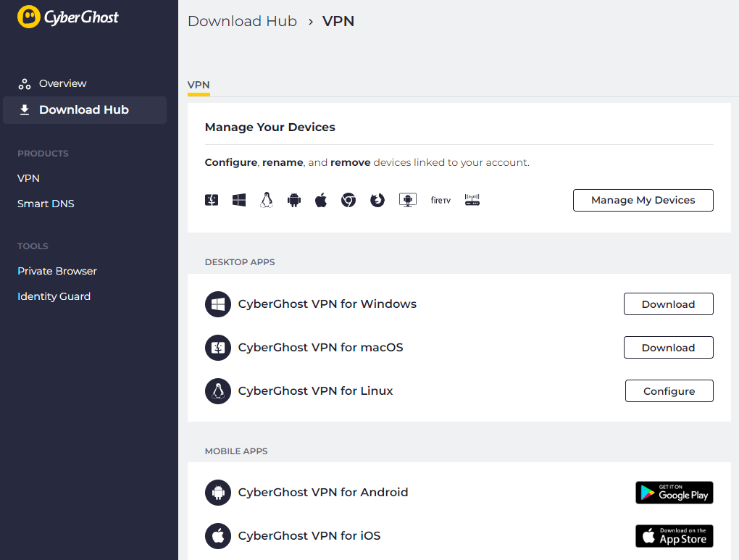Click the Fire TV icon
This screenshot has width=739, height=560.
(x=441, y=200)
